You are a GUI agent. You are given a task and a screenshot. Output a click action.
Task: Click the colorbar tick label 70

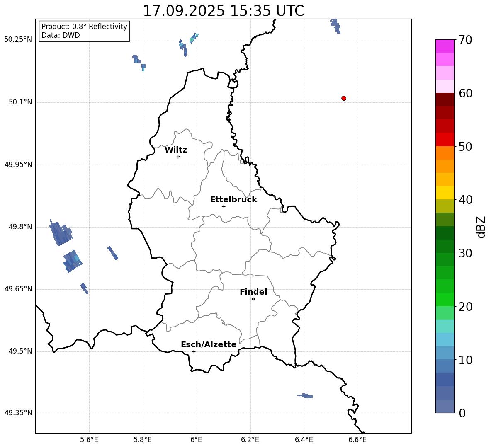coord(466,40)
